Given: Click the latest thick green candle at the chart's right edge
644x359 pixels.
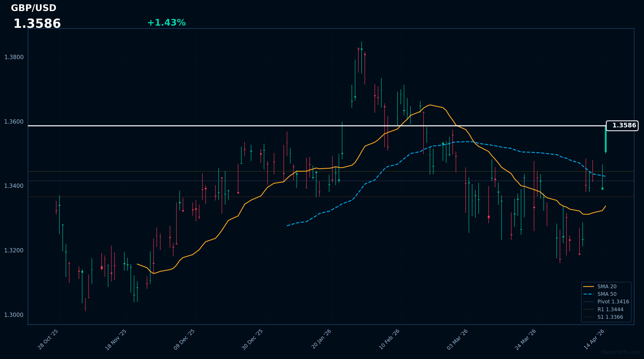Looking at the screenshot, I should point(606,139).
